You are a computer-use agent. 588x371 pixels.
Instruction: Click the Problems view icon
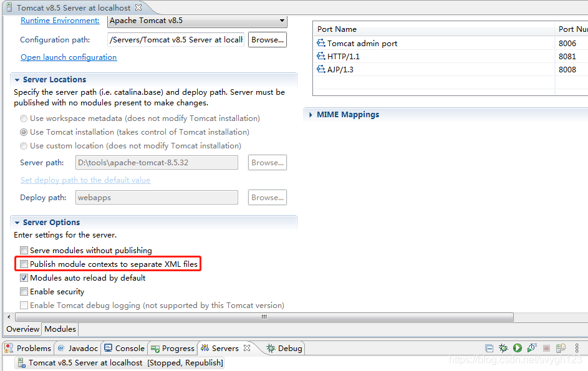(9, 348)
